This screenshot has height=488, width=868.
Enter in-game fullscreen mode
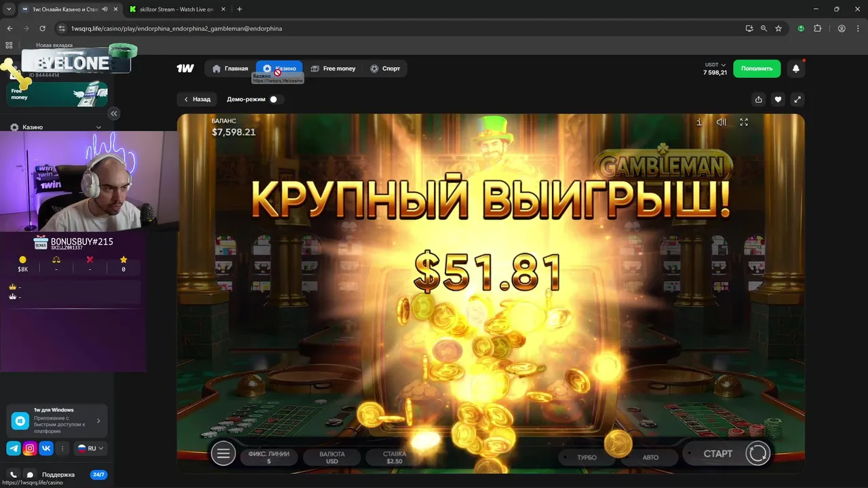744,122
